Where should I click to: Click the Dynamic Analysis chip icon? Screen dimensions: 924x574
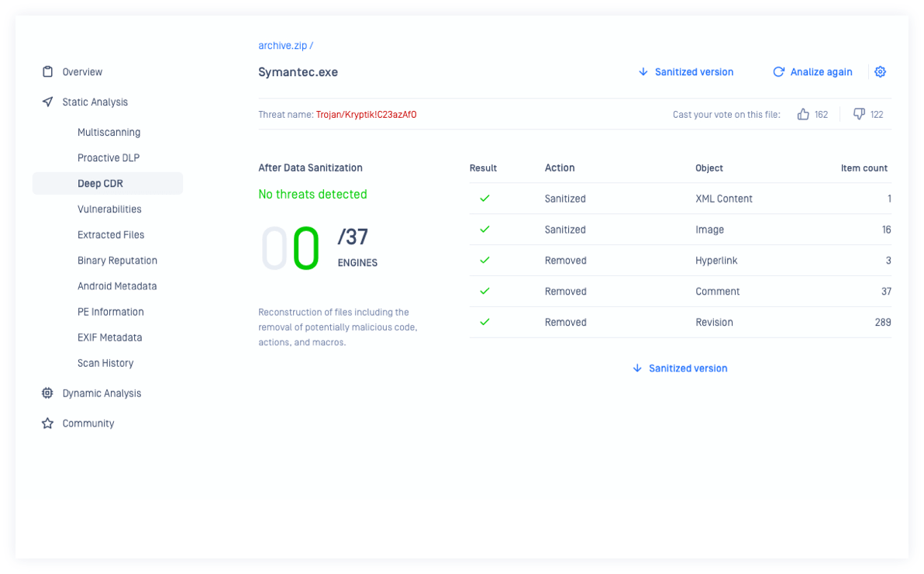point(48,393)
